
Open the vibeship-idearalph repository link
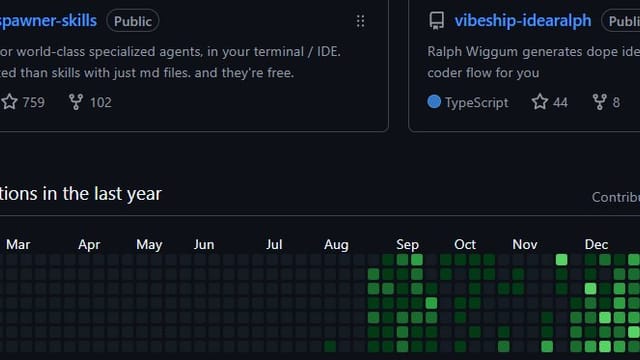(x=523, y=20)
